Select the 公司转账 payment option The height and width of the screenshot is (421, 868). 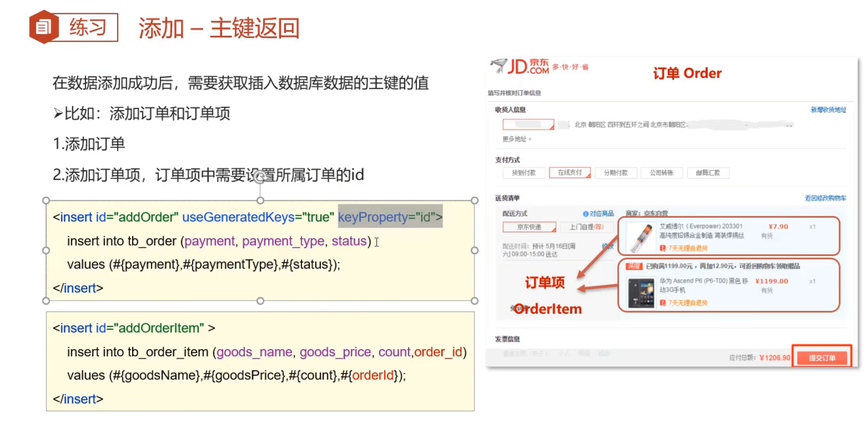point(661,173)
